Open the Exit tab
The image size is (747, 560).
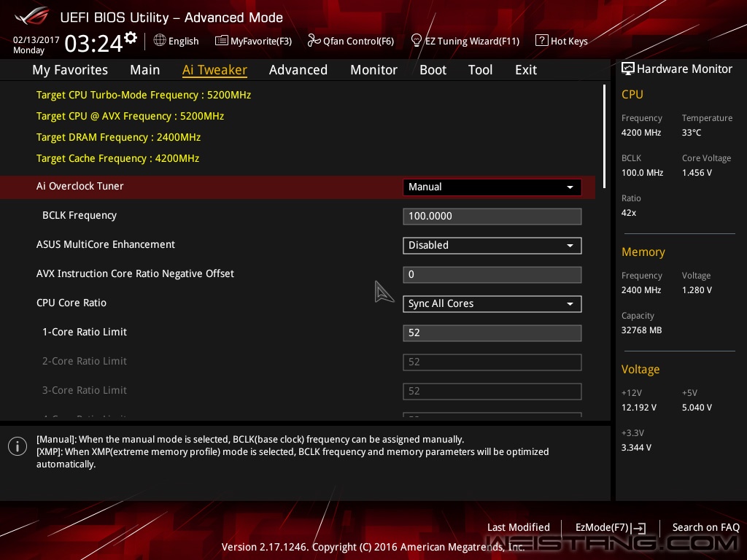click(526, 70)
